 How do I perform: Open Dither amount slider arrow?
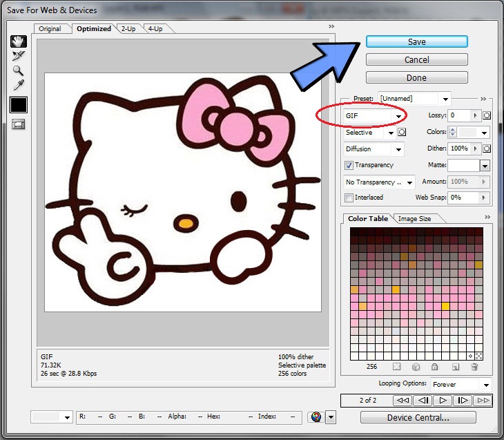[476, 149]
